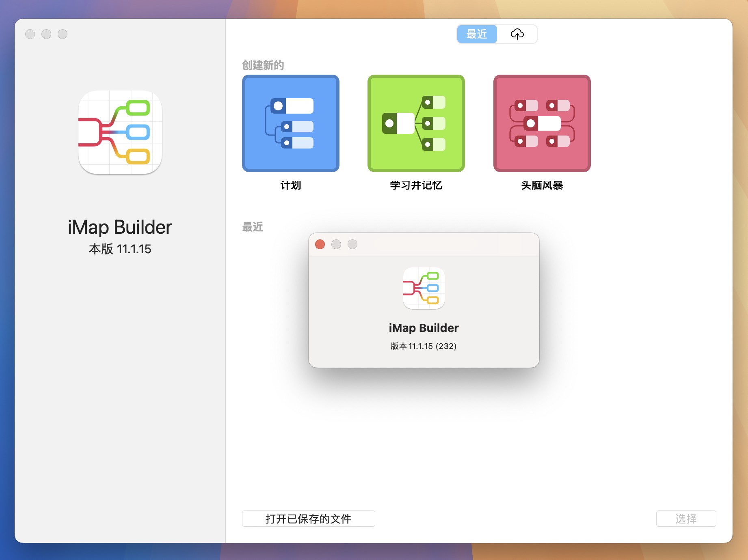Click the 选择 button
The height and width of the screenshot is (560, 748).
click(686, 519)
